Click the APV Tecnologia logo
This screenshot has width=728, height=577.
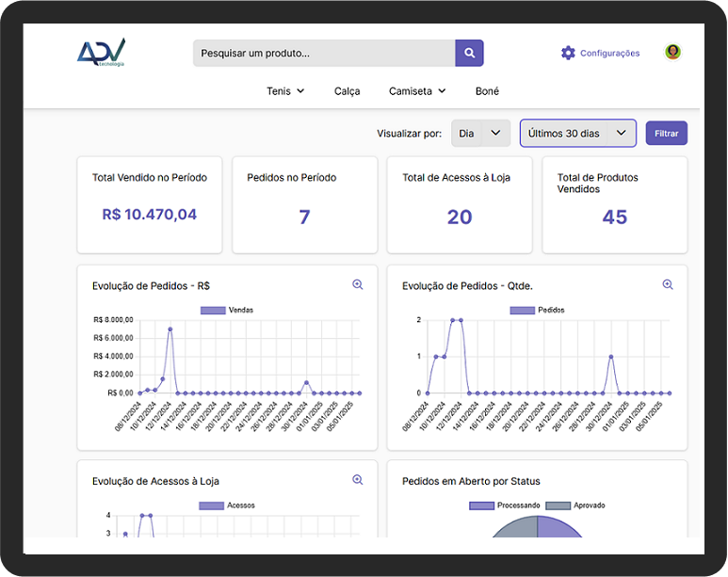tap(102, 53)
